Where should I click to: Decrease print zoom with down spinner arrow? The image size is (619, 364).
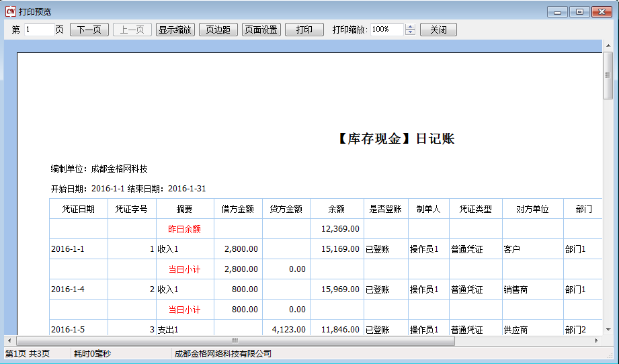pos(411,33)
